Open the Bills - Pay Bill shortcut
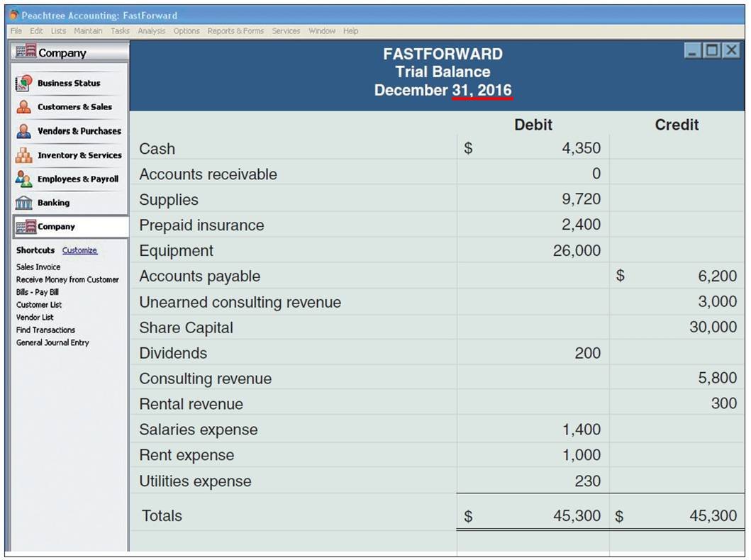The height and width of the screenshot is (560, 751). (38, 292)
